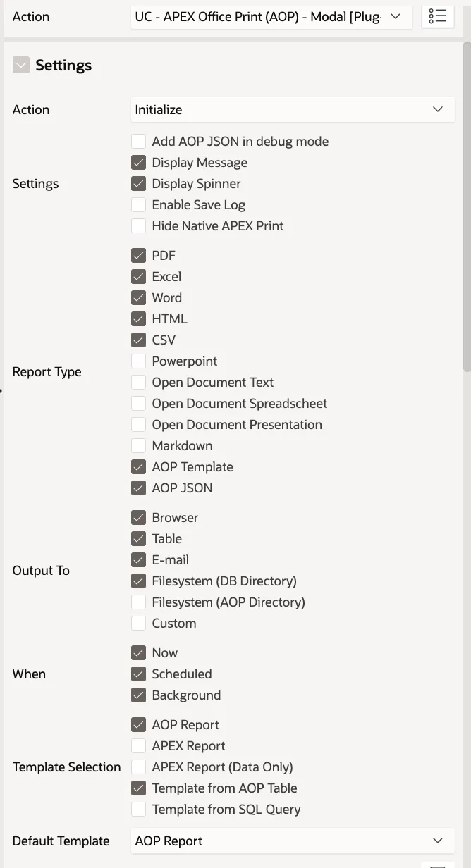471x868 pixels.
Task: Uncheck the PDF report type
Action: click(139, 255)
